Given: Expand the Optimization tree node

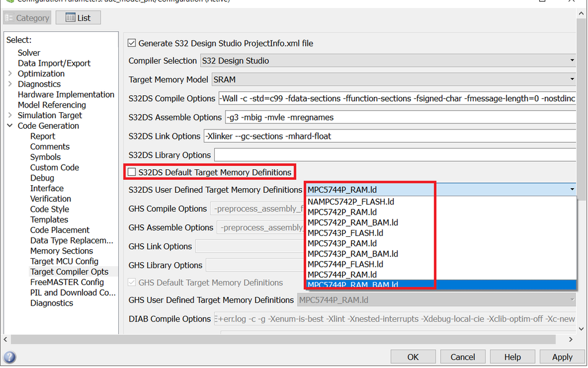Looking at the screenshot, I should point(10,73).
